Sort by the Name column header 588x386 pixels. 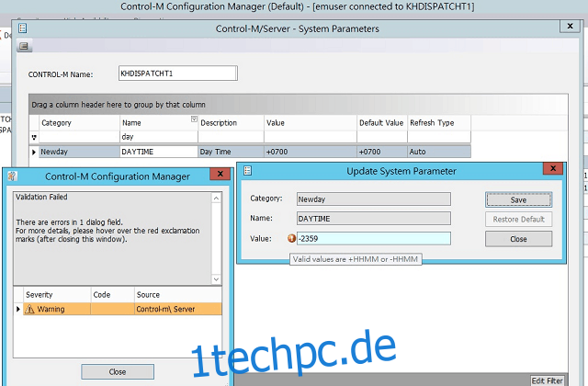click(x=159, y=122)
